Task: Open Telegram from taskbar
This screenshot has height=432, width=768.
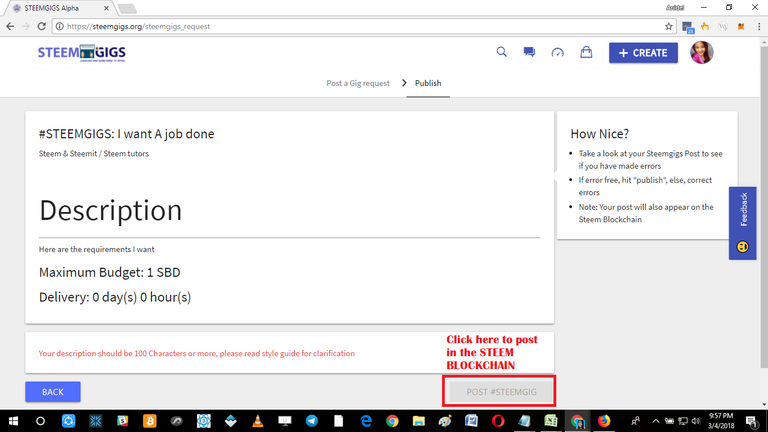Action: pyautogui.click(x=312, y=421)
